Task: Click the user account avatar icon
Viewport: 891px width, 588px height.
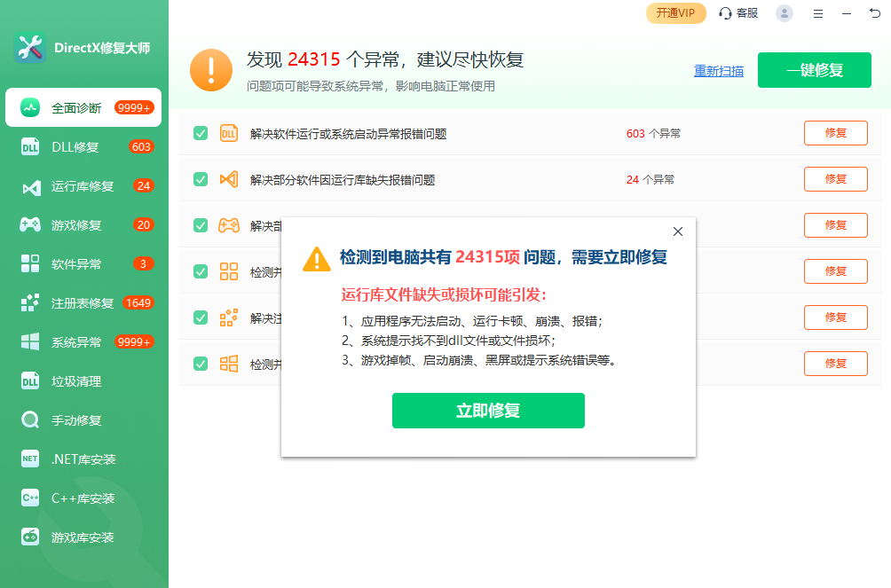Action: [x=785, y=13]
